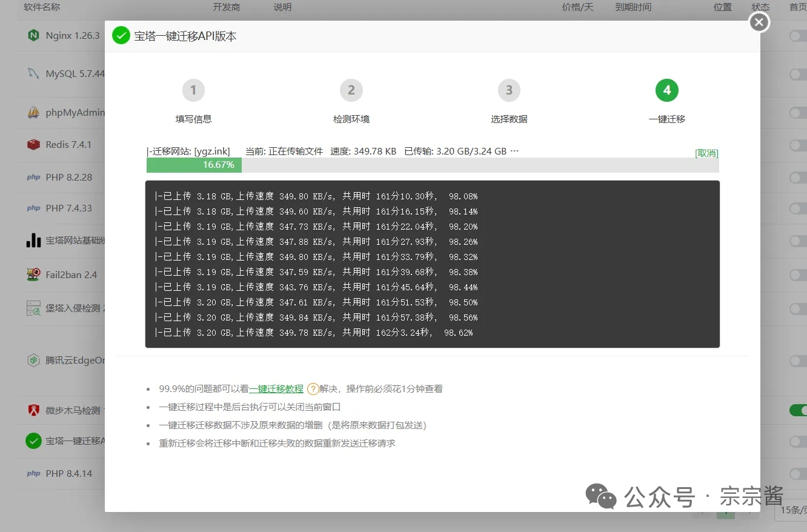This screenshot has width=807, height=532.
Task: Click the MySQL 5.7.44 dolphin icon
Action: click(33, 74)
